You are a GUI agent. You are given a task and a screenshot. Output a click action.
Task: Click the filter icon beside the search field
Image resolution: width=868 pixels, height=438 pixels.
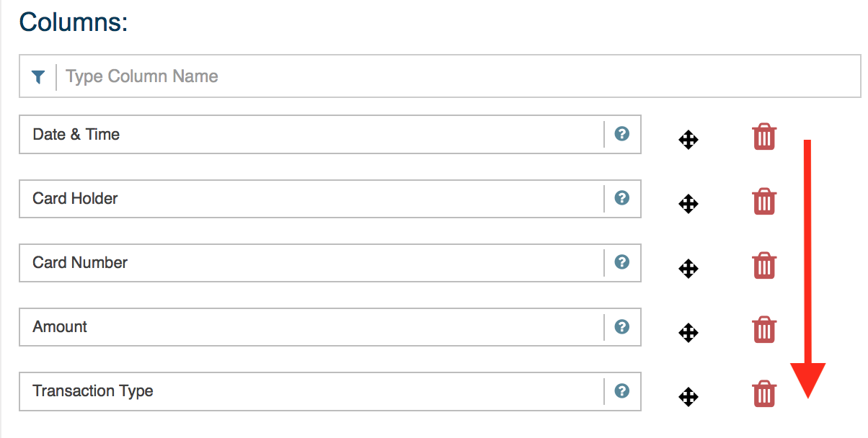click(37, 76)
